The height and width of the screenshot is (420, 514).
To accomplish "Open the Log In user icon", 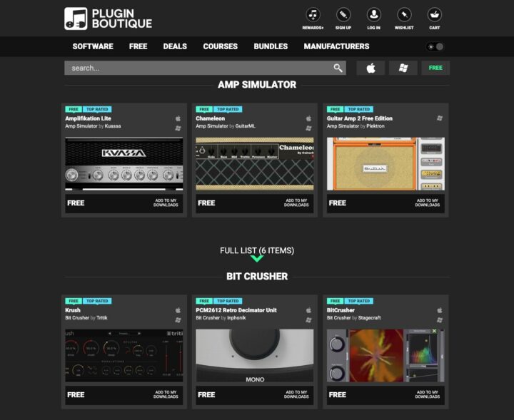I will point(374,15).
